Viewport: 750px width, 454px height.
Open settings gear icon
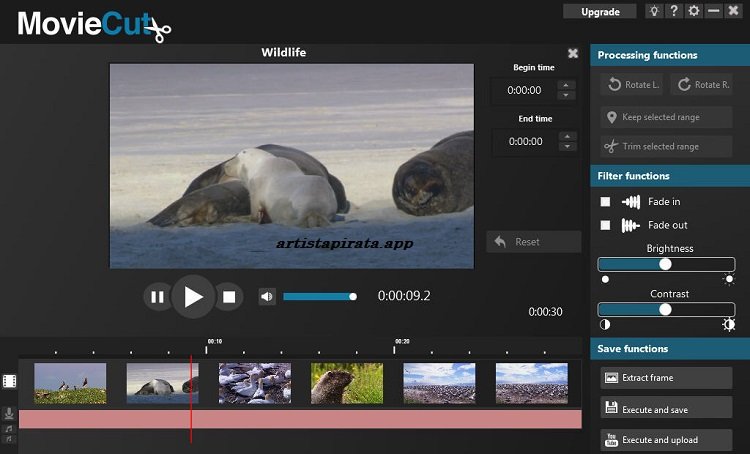click(694, 11)
